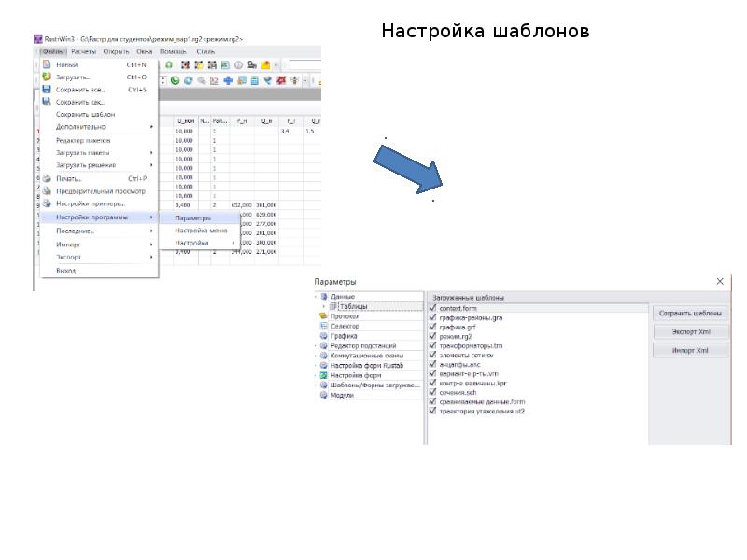Image resolution: width=747 pixels, height=560 pixels.
Task: Click the blue plus icon in toolbar
Action: [228, 80]
